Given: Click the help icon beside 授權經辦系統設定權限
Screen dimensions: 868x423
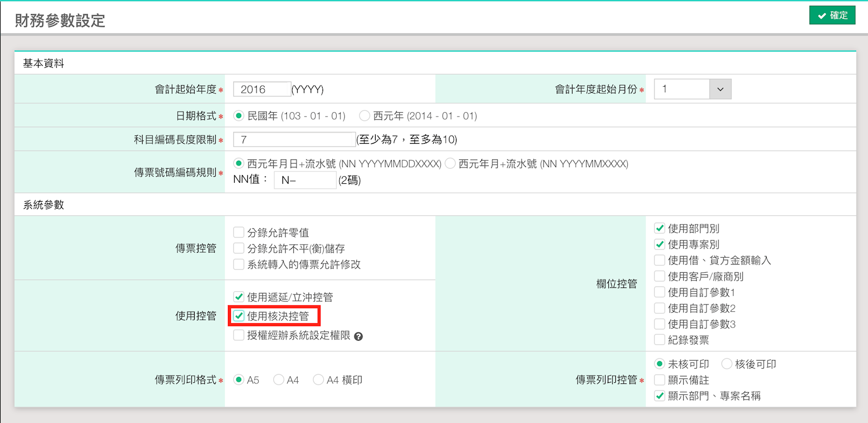Looking at the screenshot, I should [x=358, y=337].
